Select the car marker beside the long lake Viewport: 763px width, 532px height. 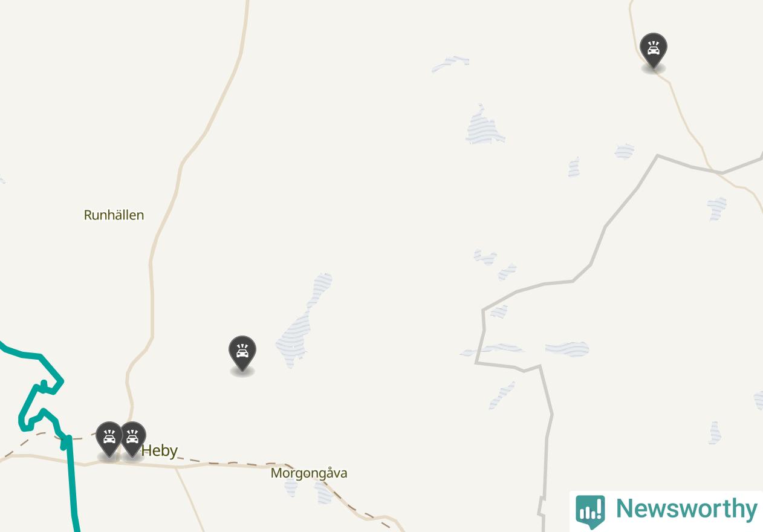click(x=242, y=353)
